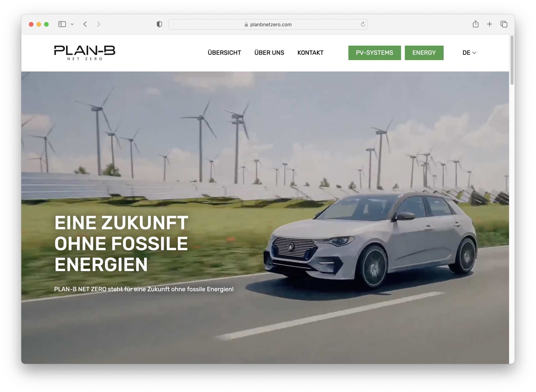Click the language selector chevron arrow

[x=474, y=53]
